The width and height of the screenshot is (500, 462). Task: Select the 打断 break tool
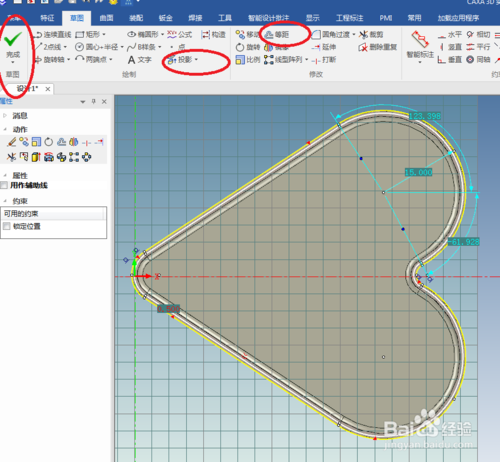coord(324,60)
